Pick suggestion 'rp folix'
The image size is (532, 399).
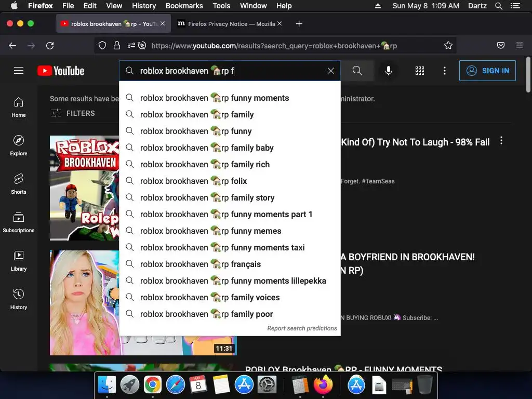pyautogui.click(x=230, y=181)
